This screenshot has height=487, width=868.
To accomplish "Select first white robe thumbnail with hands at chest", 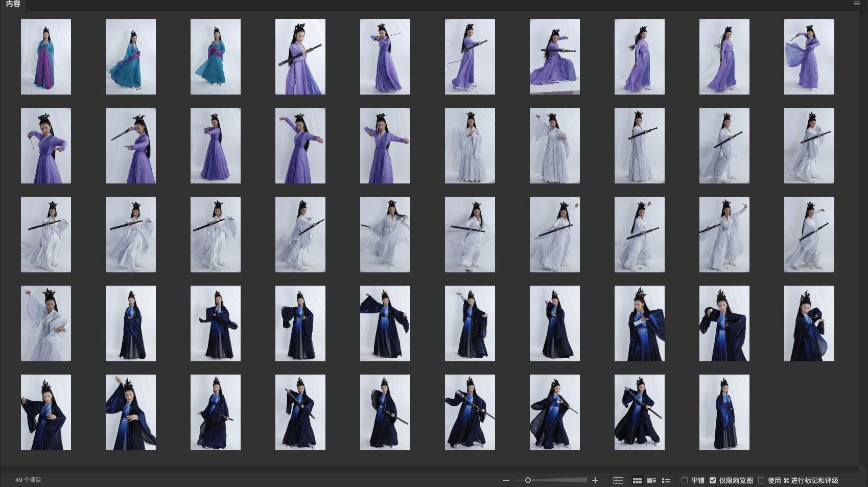I will coord(470,146).
